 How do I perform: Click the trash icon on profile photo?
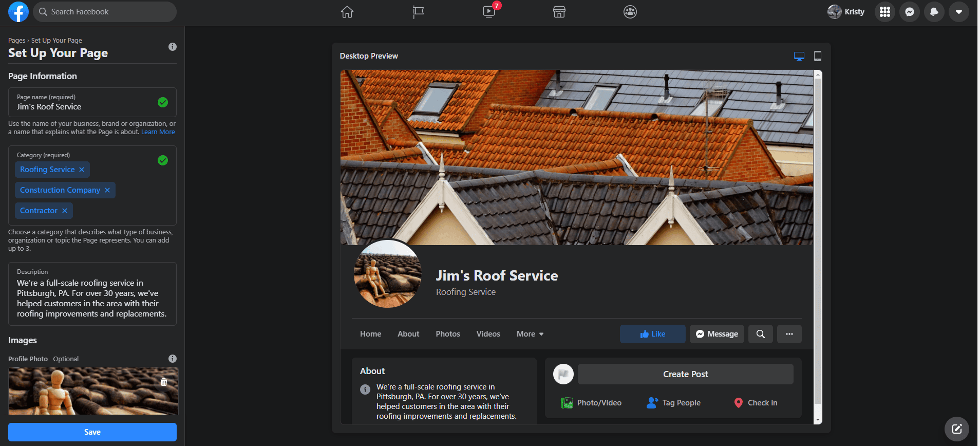164,382
